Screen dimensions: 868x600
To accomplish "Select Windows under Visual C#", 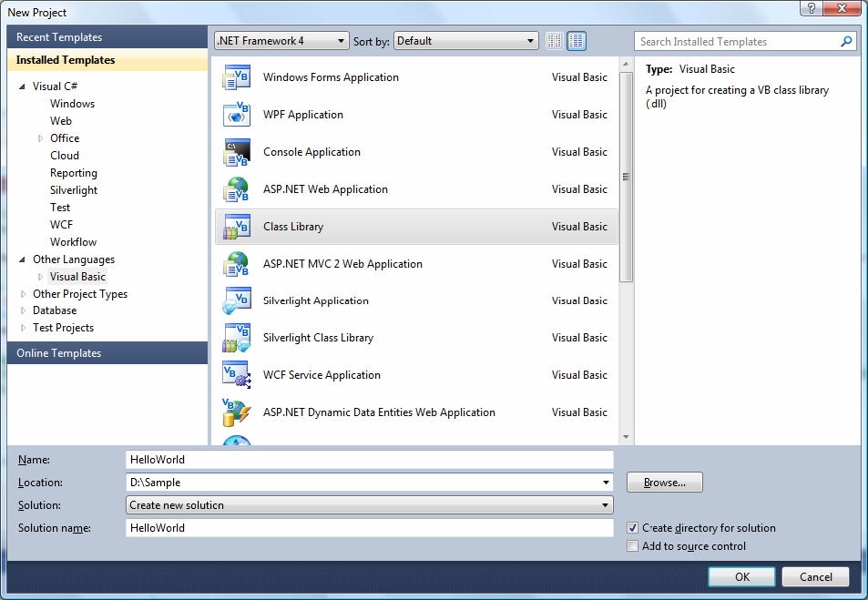I will (73, 104).
